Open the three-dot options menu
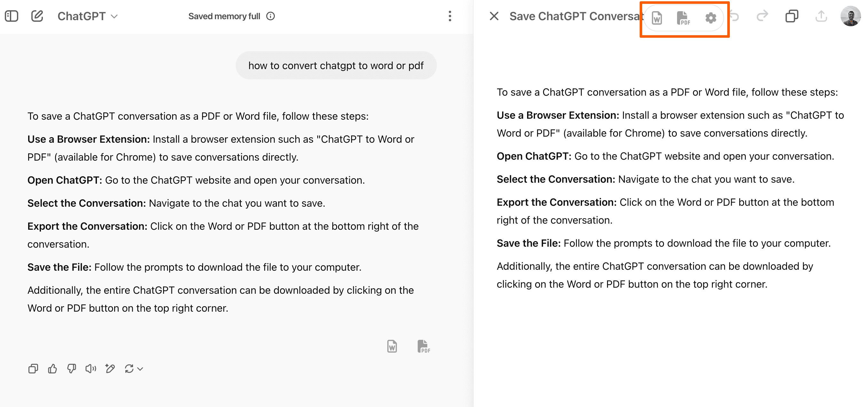 coord(450,16)
